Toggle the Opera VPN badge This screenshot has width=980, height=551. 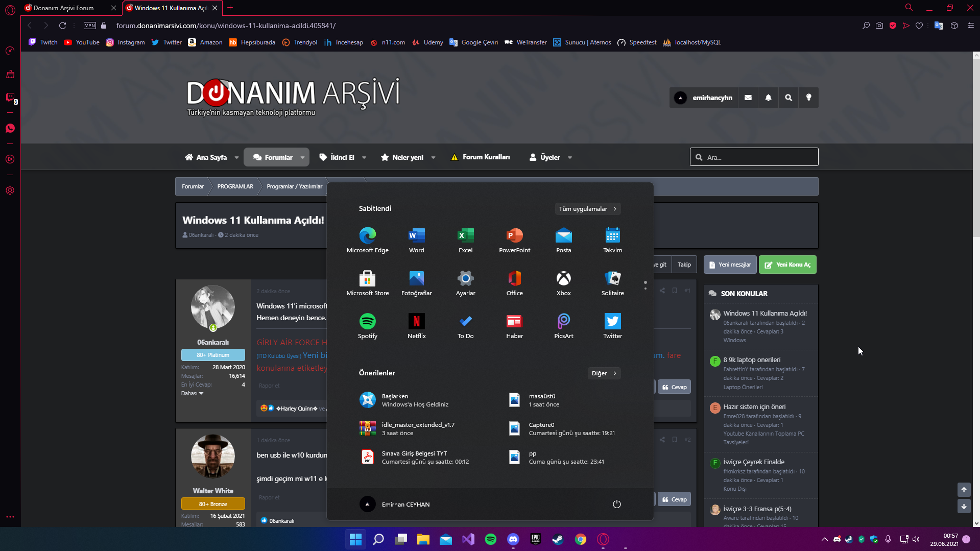(90, 26)
